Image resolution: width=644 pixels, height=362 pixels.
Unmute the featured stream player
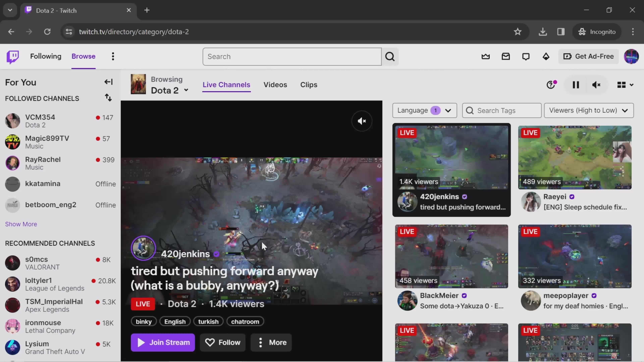362,121
